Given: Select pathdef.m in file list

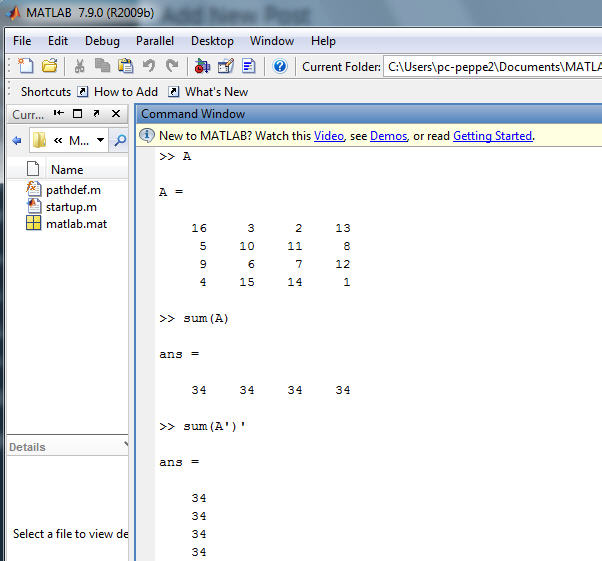Looking at the screenshot, I should point(73,190).
